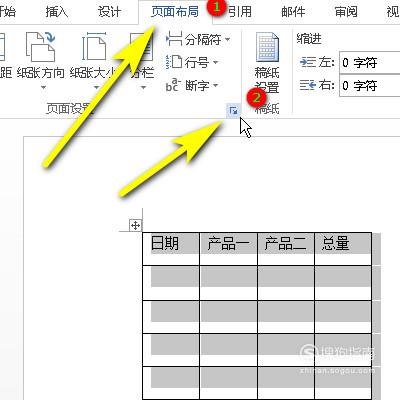
Task: Click the 产品二 header cell
Action: coord(286,249)
